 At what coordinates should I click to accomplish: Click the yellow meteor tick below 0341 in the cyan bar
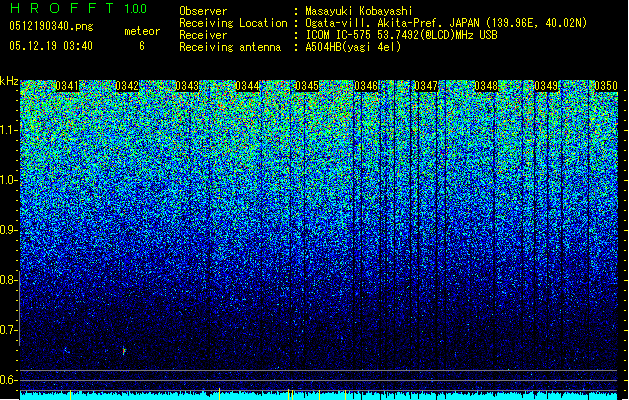[x=71, y=394]
